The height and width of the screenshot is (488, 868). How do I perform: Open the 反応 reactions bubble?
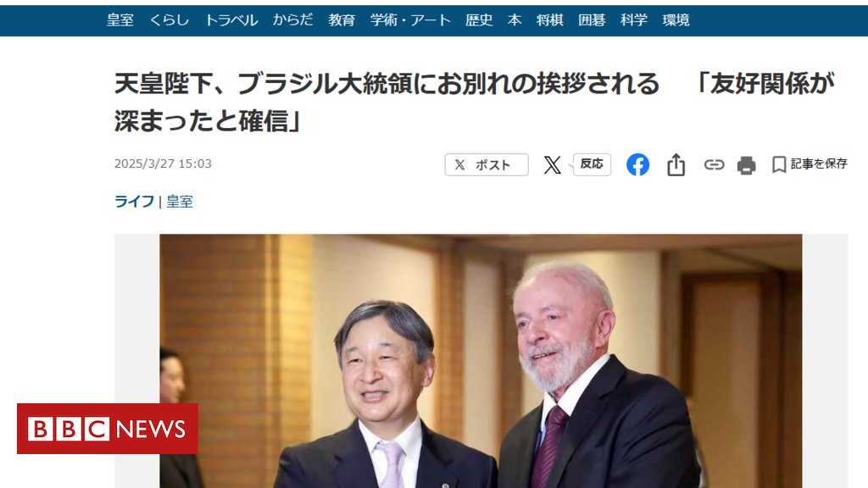591,164
